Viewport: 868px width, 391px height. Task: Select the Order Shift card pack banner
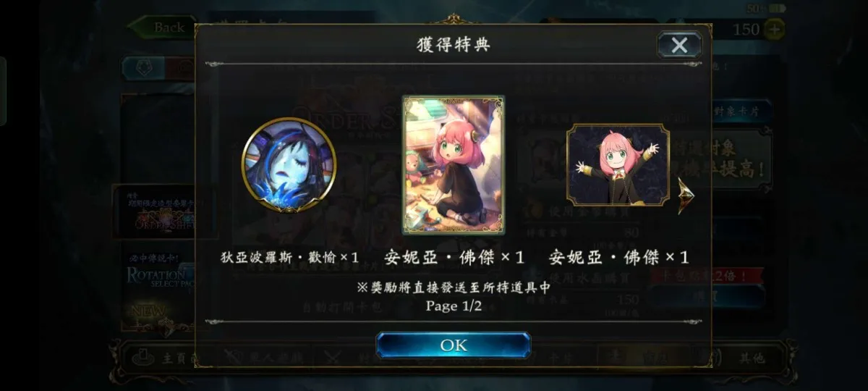[x=163, y=212]
